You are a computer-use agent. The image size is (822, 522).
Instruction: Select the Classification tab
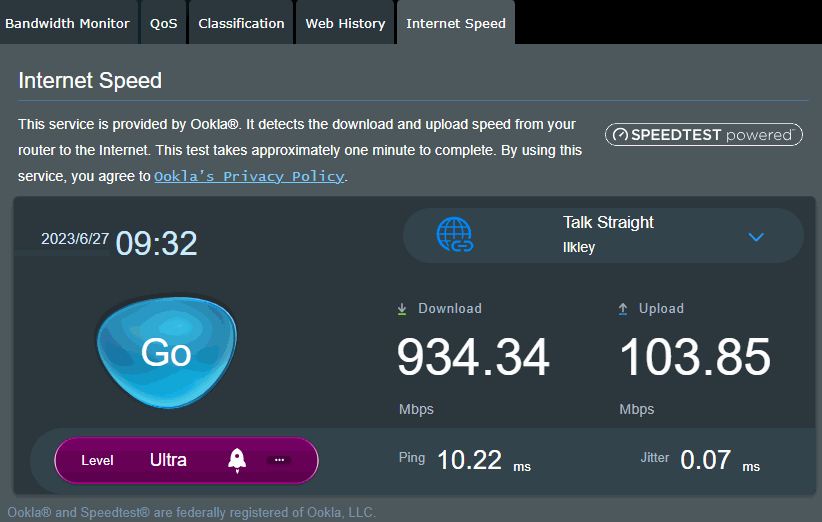coord(241,23)
